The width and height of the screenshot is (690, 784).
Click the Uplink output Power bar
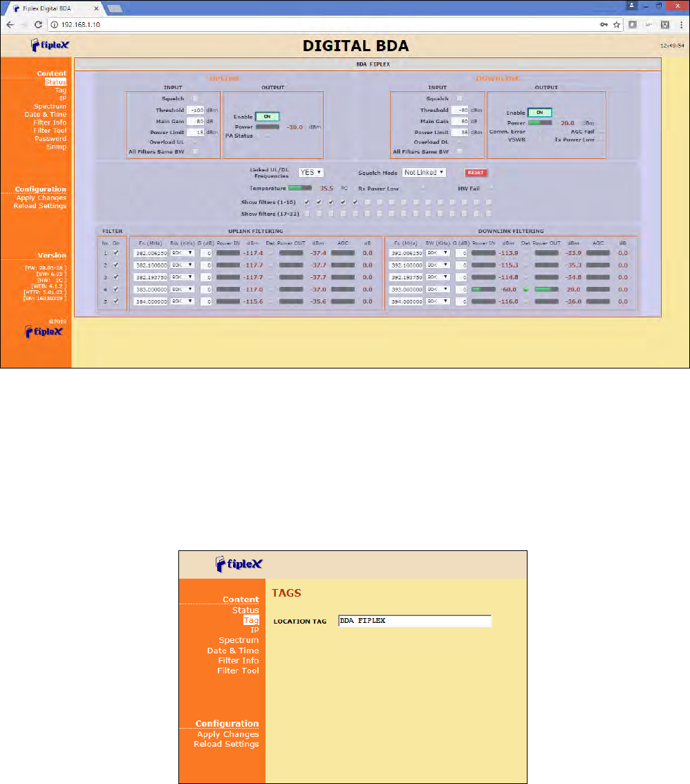268,127
